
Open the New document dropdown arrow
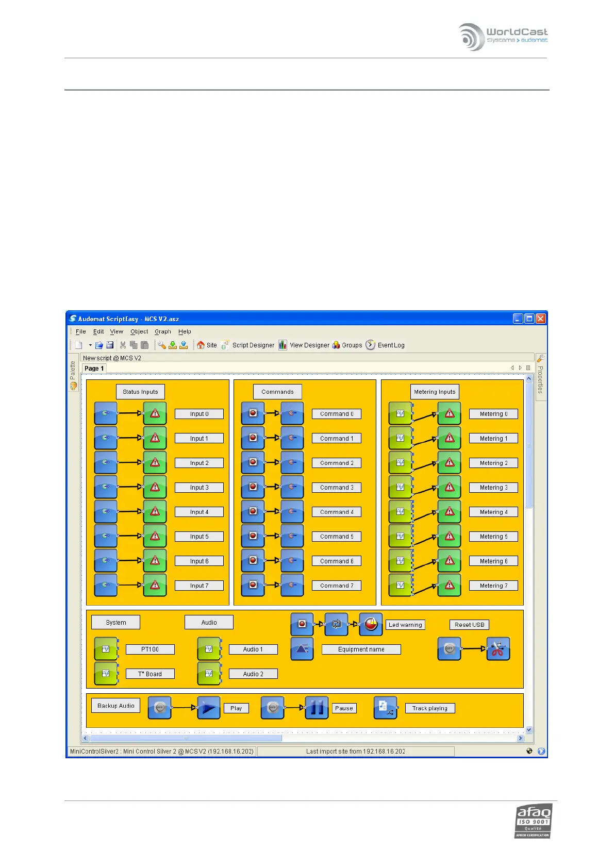tap(90, 345)
